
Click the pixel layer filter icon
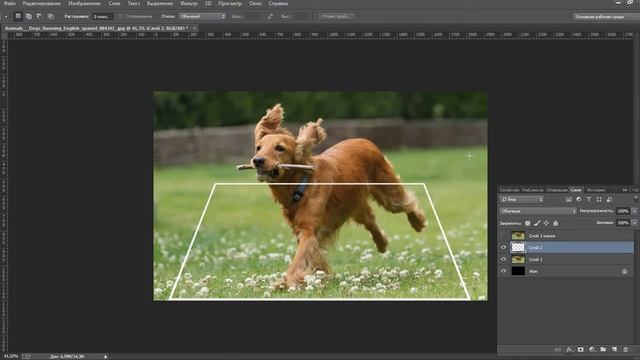pos(569,199)
